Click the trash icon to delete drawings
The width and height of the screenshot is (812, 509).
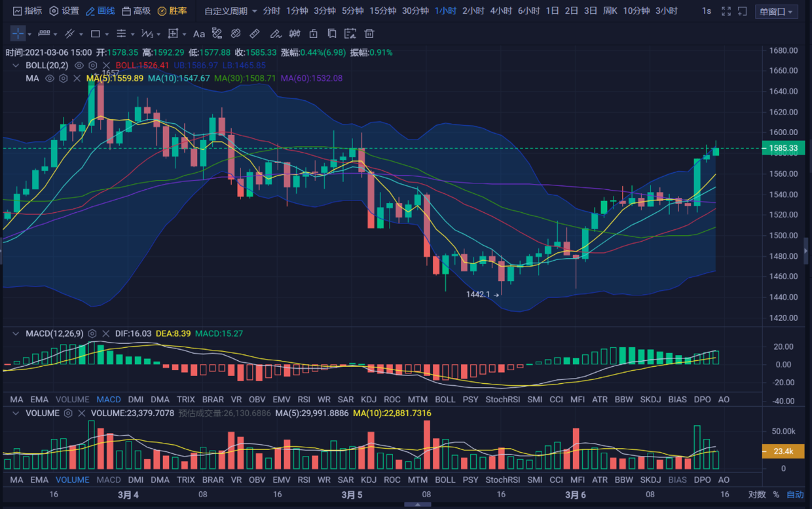(x=369, y=33)
